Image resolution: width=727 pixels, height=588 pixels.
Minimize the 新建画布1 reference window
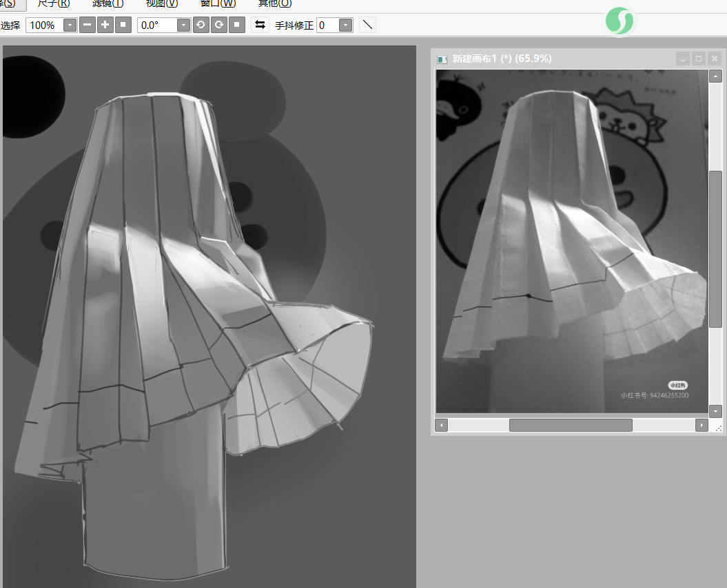point(682,59)
